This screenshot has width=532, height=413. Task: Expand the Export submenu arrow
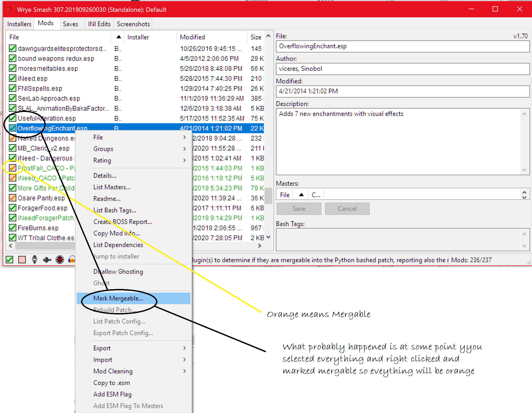(184, 348)
